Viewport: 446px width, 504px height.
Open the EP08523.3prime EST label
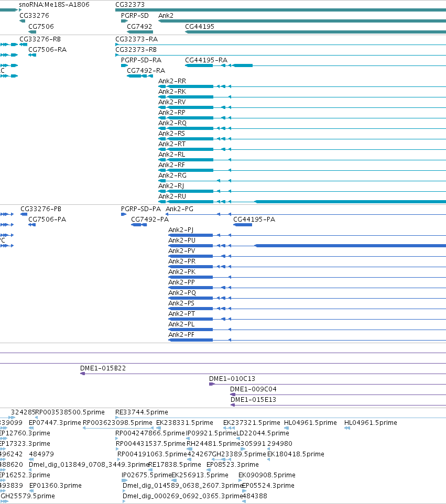pos(233,465)
